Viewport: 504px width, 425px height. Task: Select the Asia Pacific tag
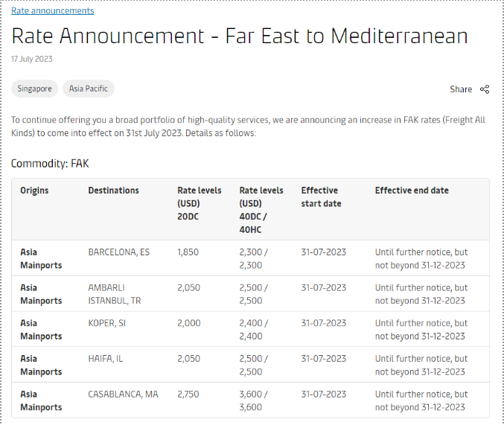89,89
